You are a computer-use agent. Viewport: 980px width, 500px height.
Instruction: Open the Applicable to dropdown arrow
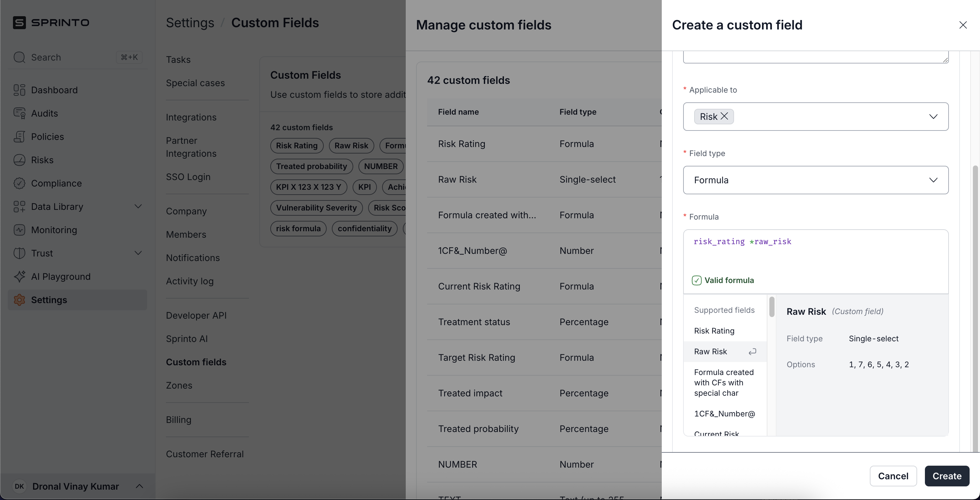(x=933, y=116)
